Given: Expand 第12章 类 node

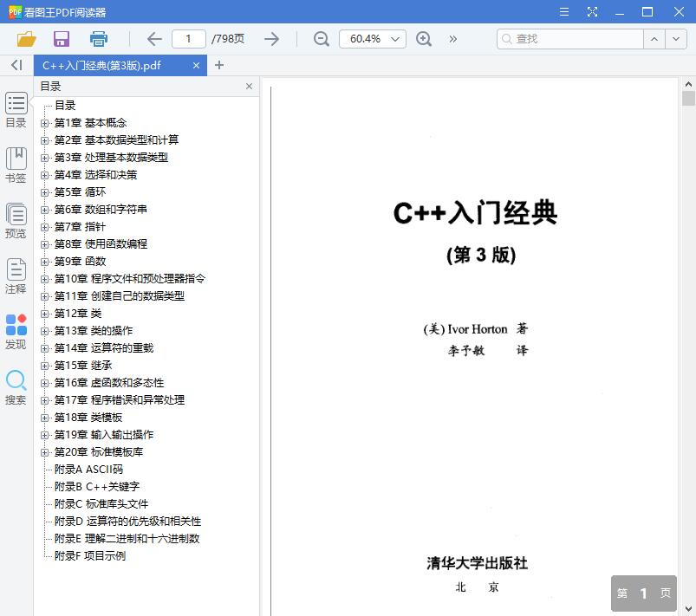Looking at the screenshot, I should (x=44, y=314).
